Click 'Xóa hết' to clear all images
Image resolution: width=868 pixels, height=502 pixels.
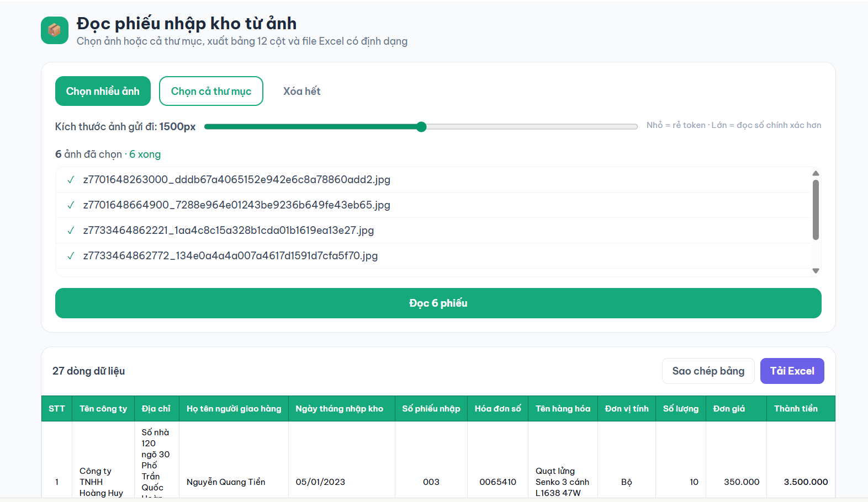[301, 91]
